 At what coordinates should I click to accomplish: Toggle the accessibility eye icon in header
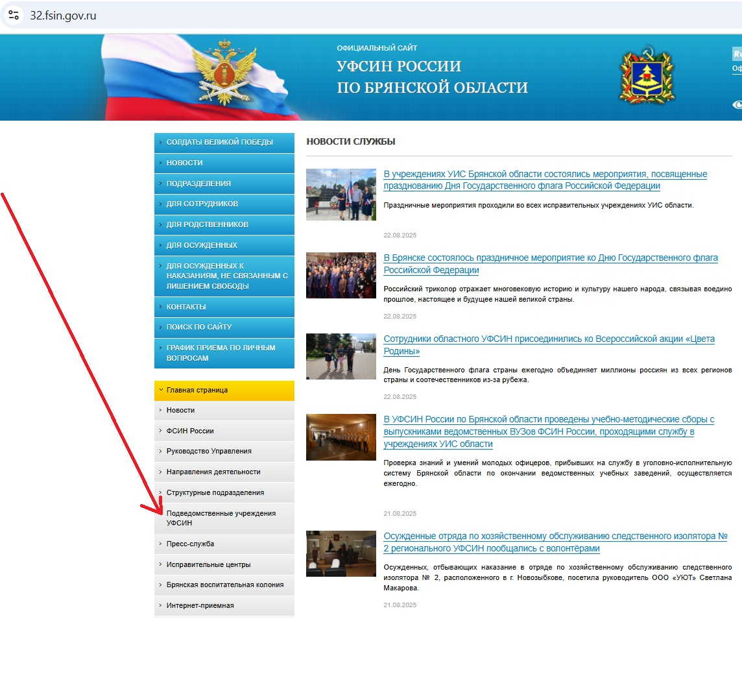[737, 104]
